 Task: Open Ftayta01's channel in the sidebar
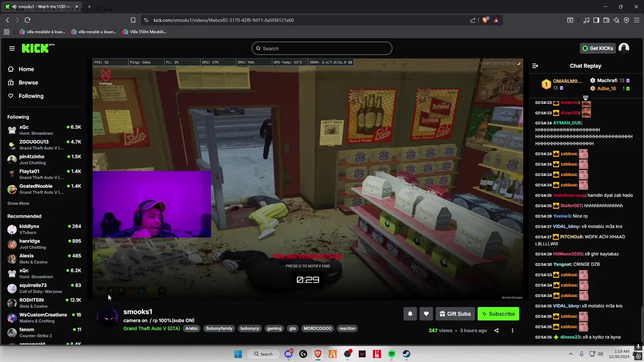[44, 174]
